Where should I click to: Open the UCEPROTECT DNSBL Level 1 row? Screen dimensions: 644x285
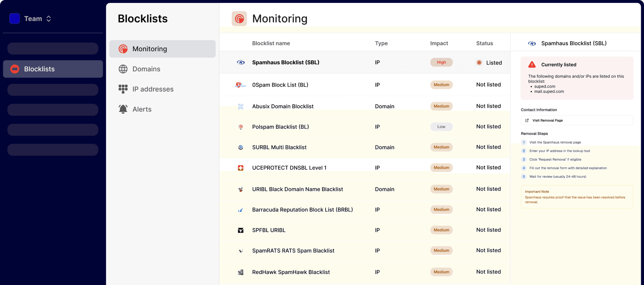(x=365, y=168)
